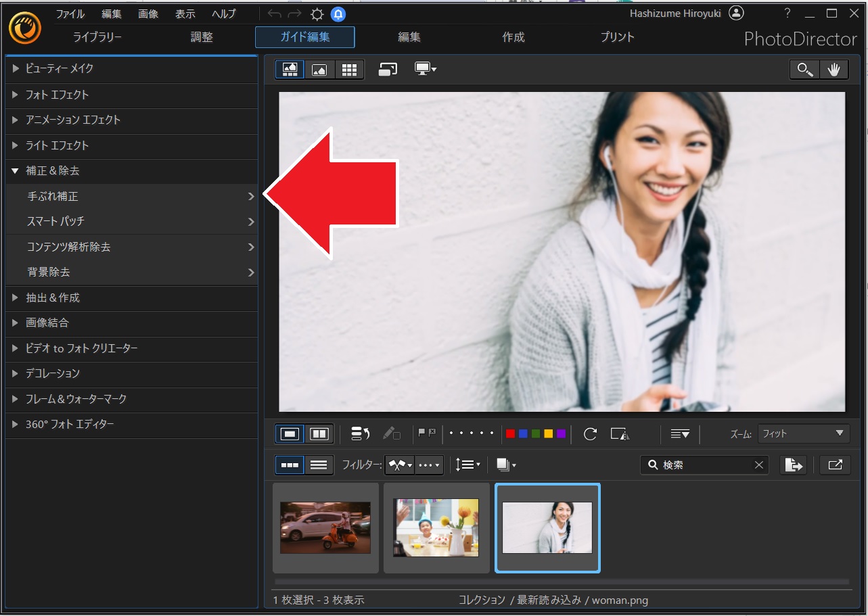Screen dimensions: 868x616
Task: Expand the ビューティー メイク section
Action: click(x=131, y=68)
